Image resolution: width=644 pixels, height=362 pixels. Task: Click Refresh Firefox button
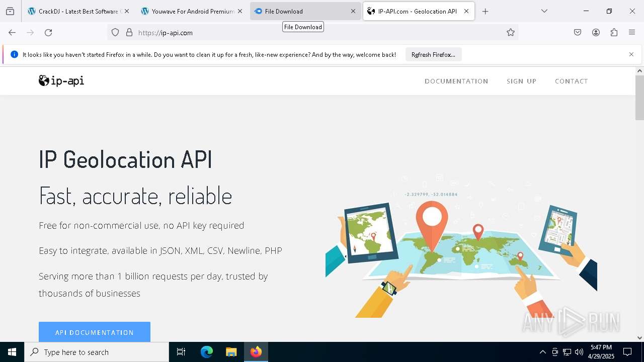433,54
